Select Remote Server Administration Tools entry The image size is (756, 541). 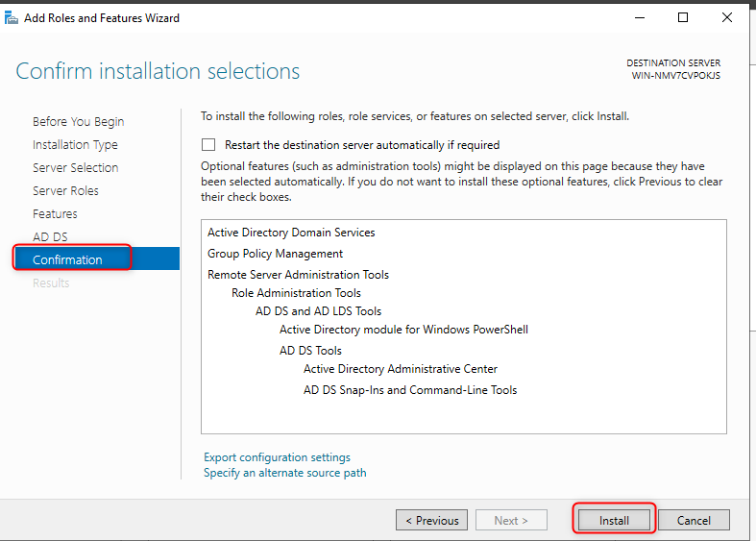pos(298,275)
